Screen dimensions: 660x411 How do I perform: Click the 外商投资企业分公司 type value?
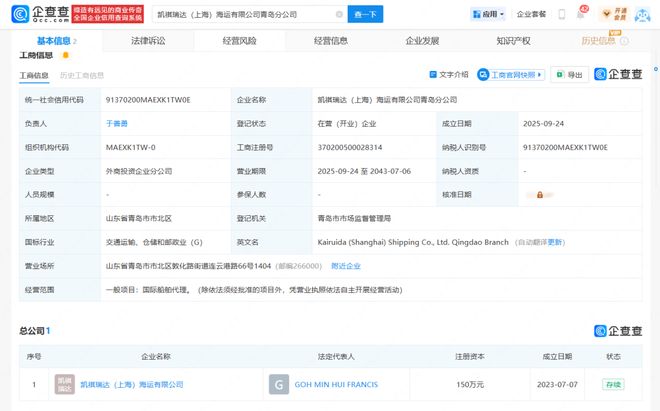pyautogui.click(x=139, y=171)
